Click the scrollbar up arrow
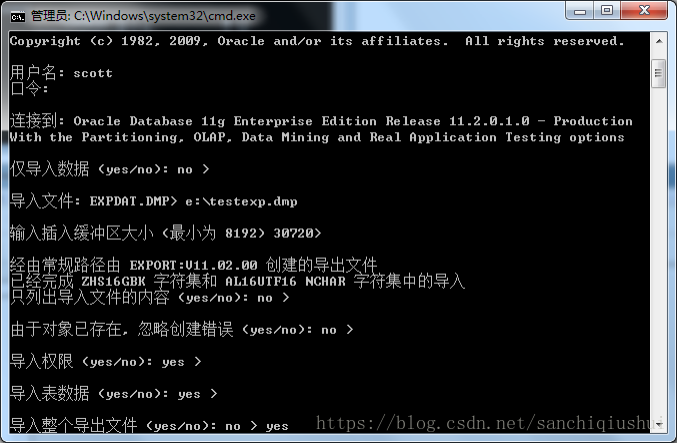The height and width of the screenshot is (443, 677). point(659,41)
